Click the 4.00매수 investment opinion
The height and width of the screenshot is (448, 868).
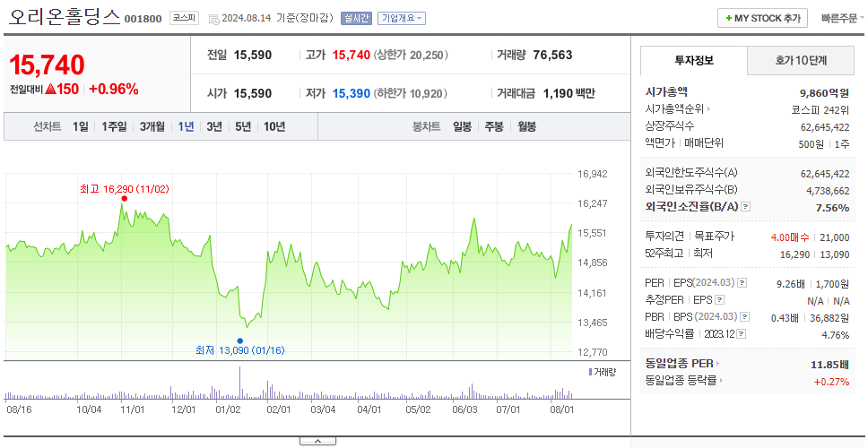789,237
